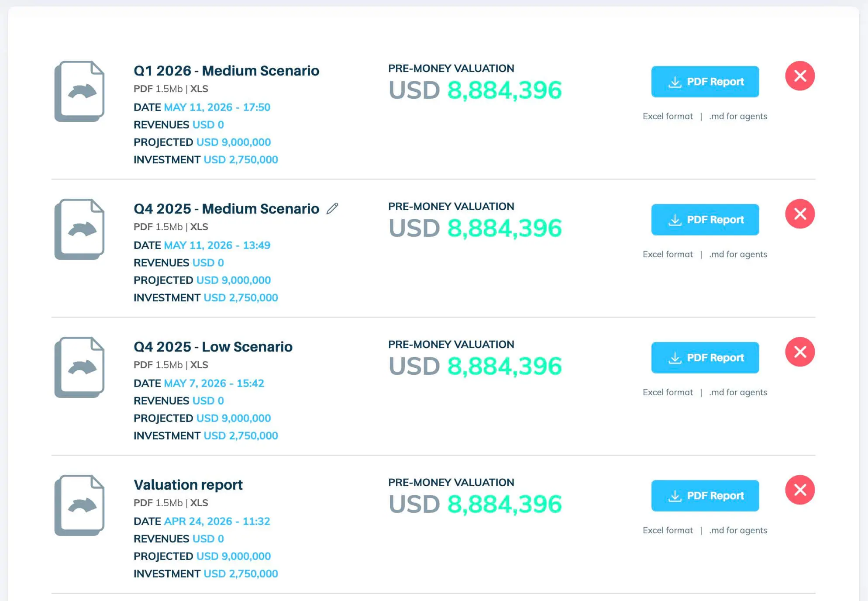The height and width of the screenshot is (601, 868).
Task: Get Excel format of Q4 2025 Medium Scenario
Action: coord(668,254)
